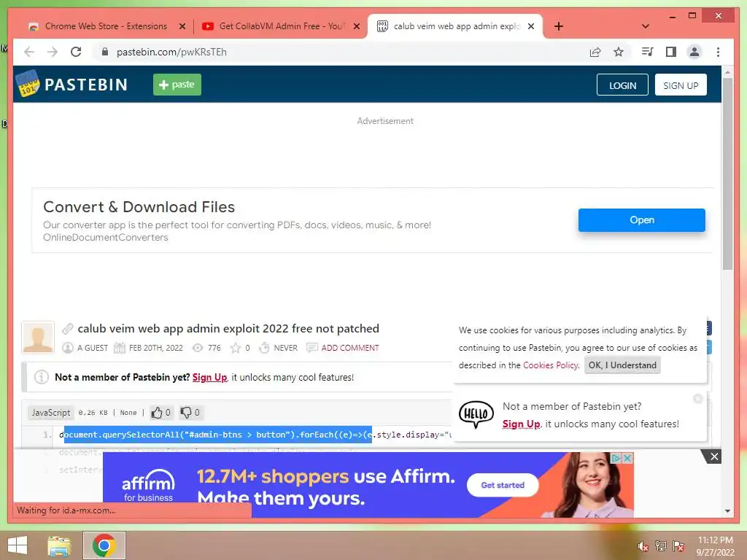Click the SIGN UP button

click(681, 85)
